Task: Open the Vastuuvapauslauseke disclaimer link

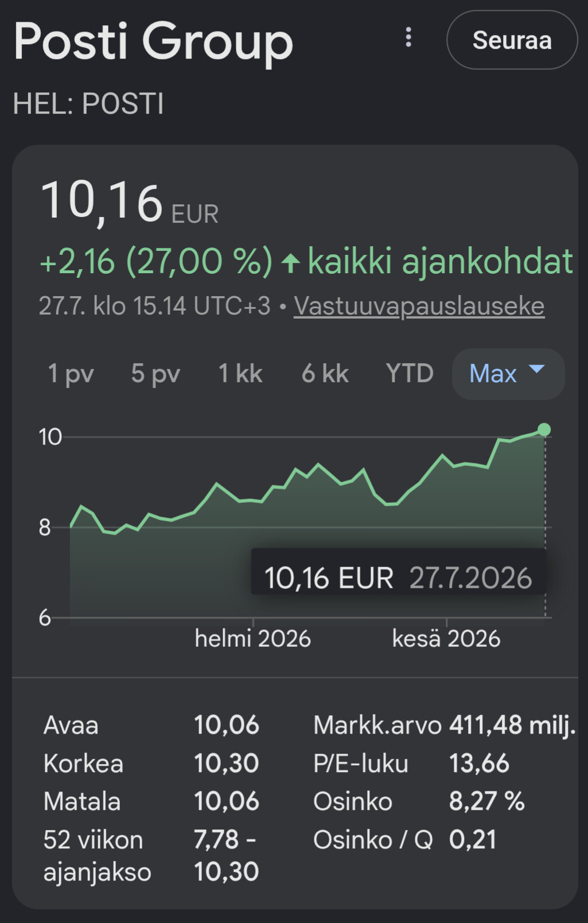Action: click(x=419, y=306)
